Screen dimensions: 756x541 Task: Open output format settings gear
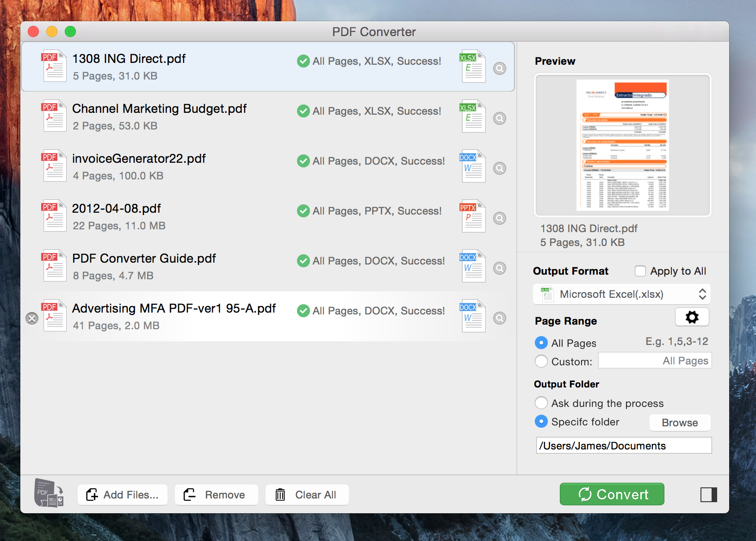[x=692, y=317]
